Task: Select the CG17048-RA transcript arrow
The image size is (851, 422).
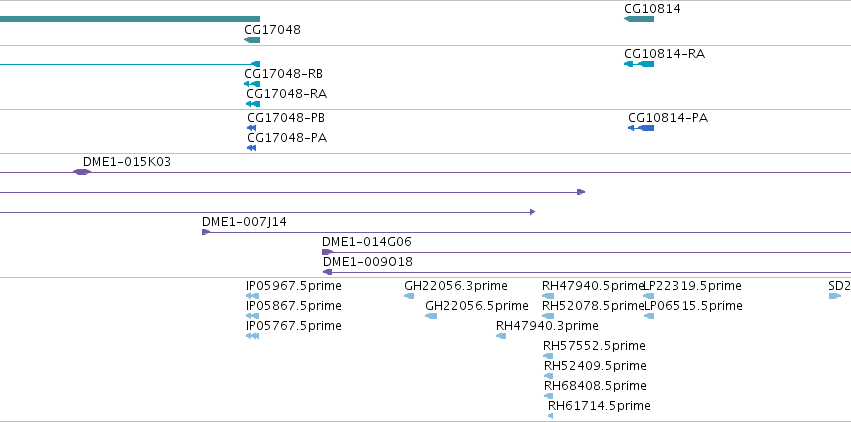Action: click(x=253, y=104)
